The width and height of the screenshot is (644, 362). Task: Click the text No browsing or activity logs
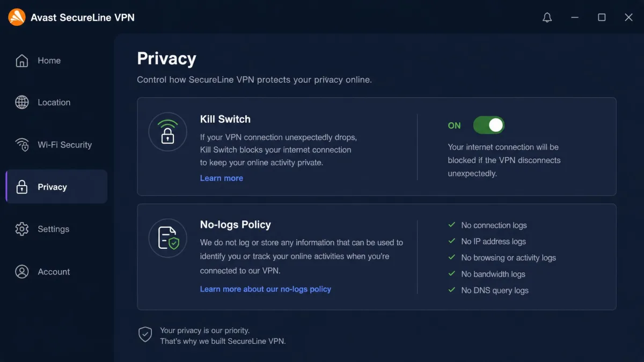(x=509, y=257)
